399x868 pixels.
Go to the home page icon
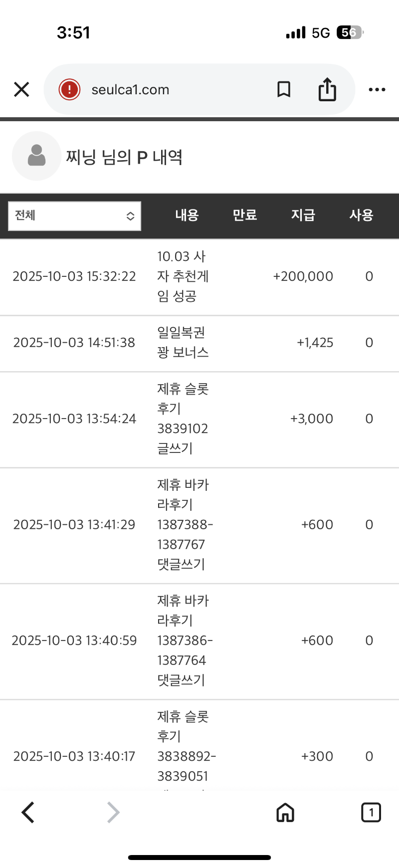285,812
